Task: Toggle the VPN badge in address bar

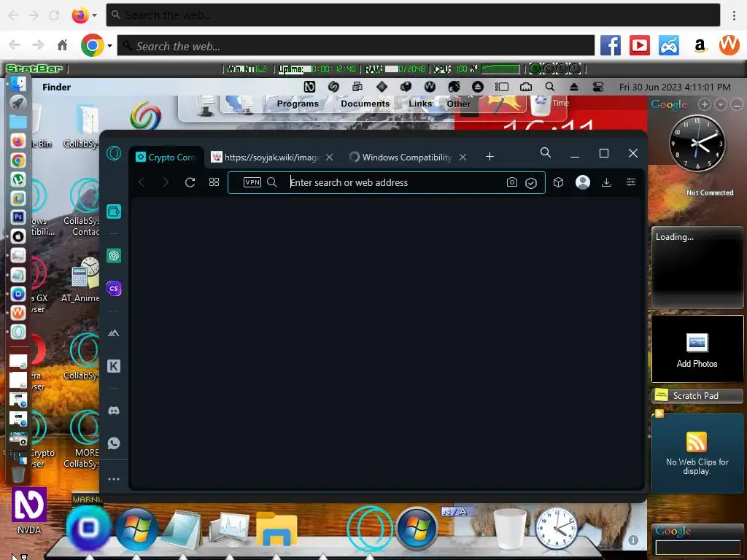Action: [252, 182]
